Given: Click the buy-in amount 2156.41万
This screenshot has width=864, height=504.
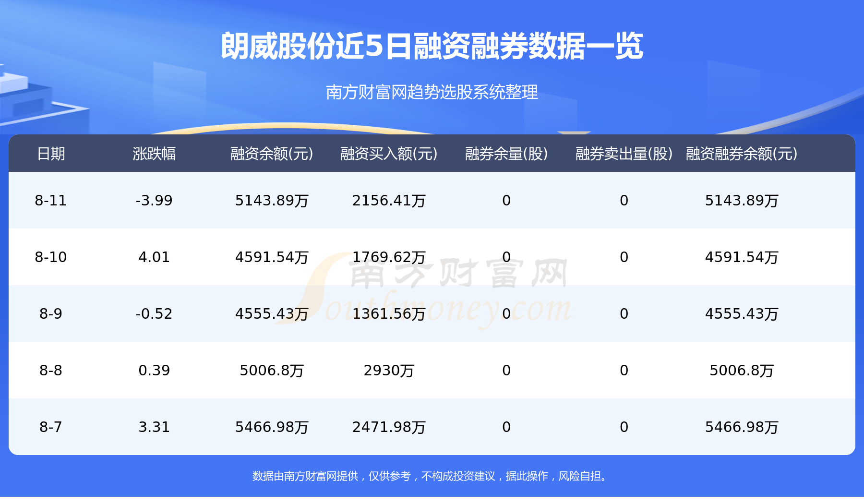Looking at the screenshot, I should pos(389,200).
